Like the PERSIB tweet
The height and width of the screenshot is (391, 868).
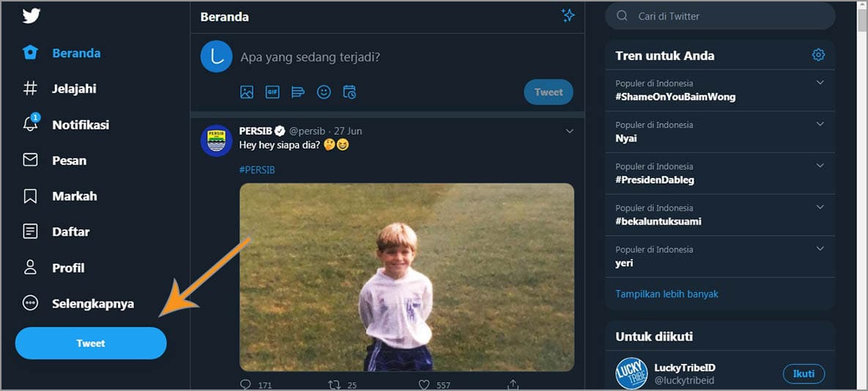tap(424, 384)
